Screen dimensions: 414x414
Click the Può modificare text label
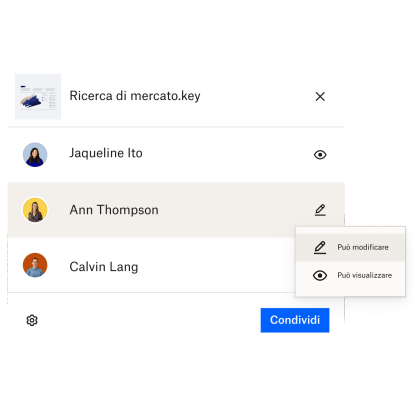(363, 247)
